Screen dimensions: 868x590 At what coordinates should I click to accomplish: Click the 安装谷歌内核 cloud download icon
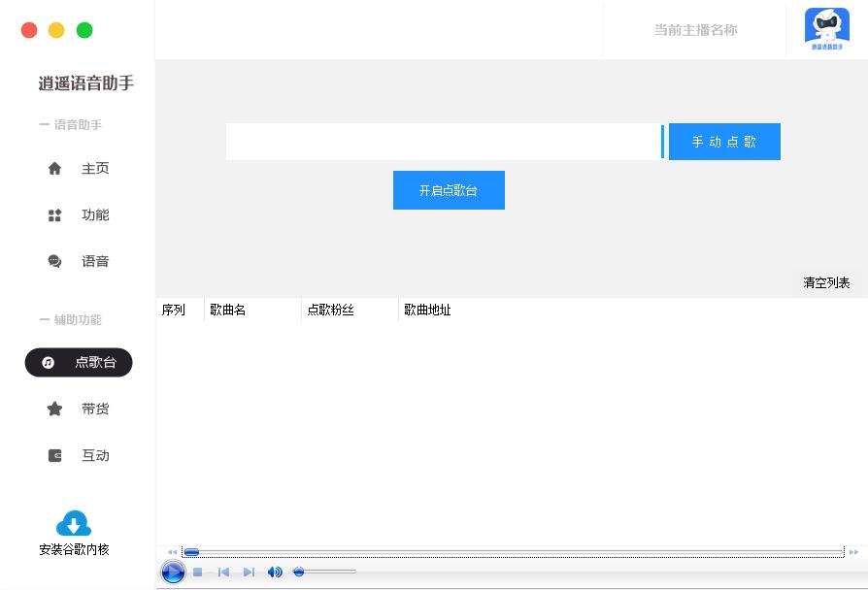[74, 525]
